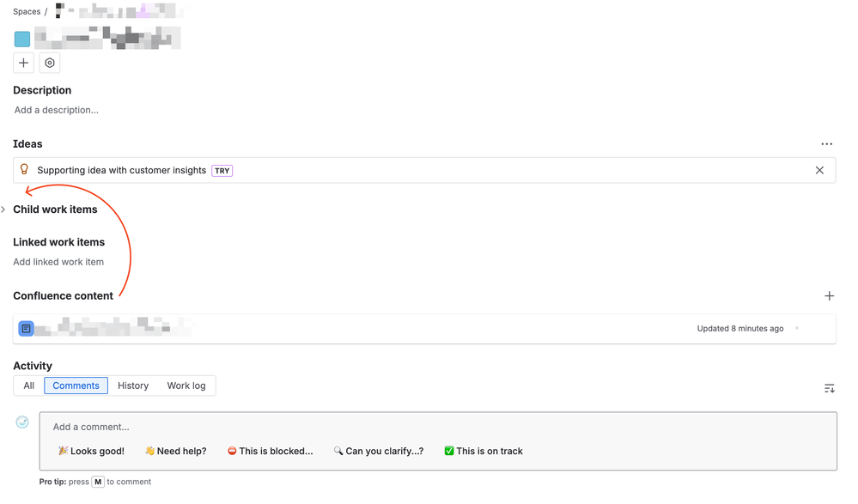Viewport: 858px width, 504px height.
Task: Click the plus add button below the title
Action: (x=23, y=63)
